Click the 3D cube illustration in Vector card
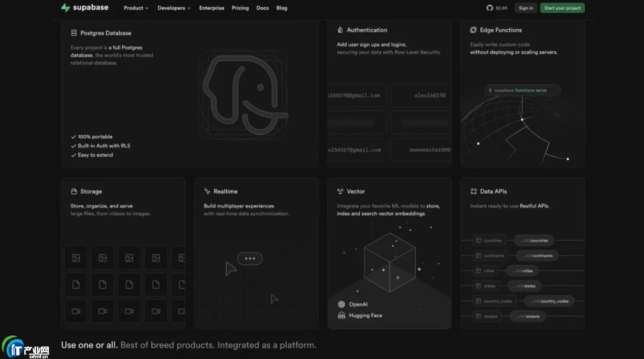Viewport: 644px width, 359px height. [390, 262]
